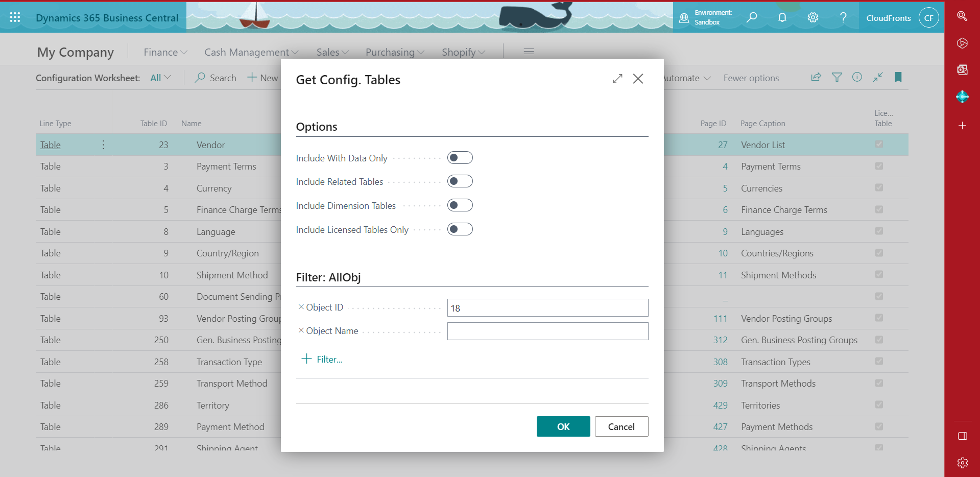
Task: Open the settings gear in header
Action: (x=812, y=17)
